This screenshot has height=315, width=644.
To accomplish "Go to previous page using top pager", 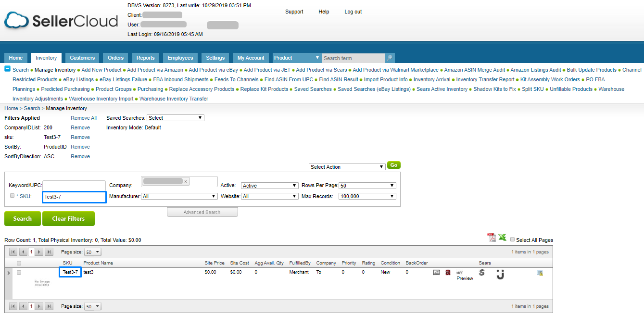I will click(23, 252).
